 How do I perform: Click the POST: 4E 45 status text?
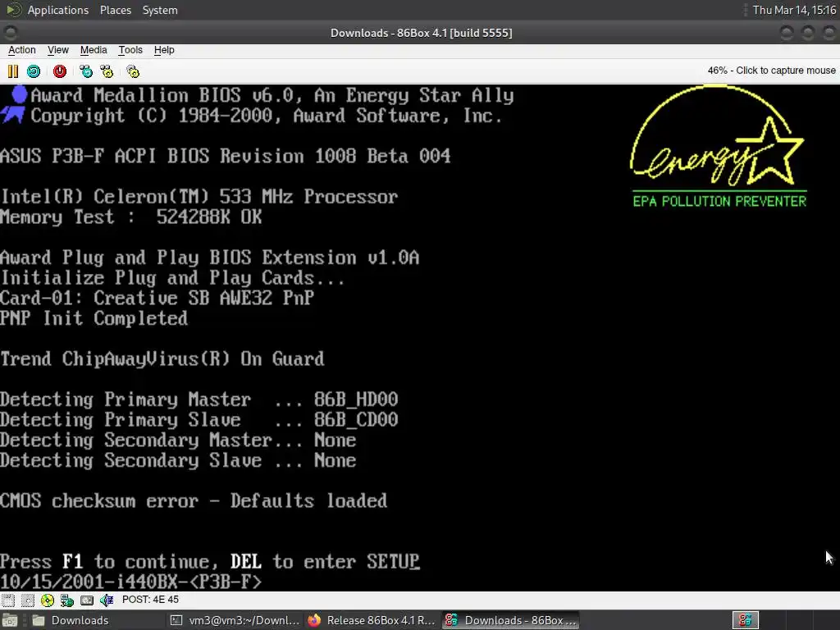coord(151,600)
